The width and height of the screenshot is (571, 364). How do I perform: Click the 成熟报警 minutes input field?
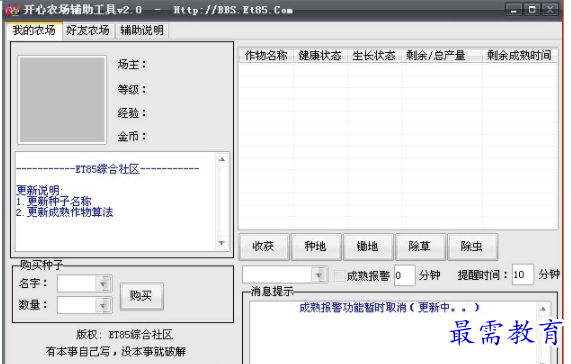coord(404,275)
